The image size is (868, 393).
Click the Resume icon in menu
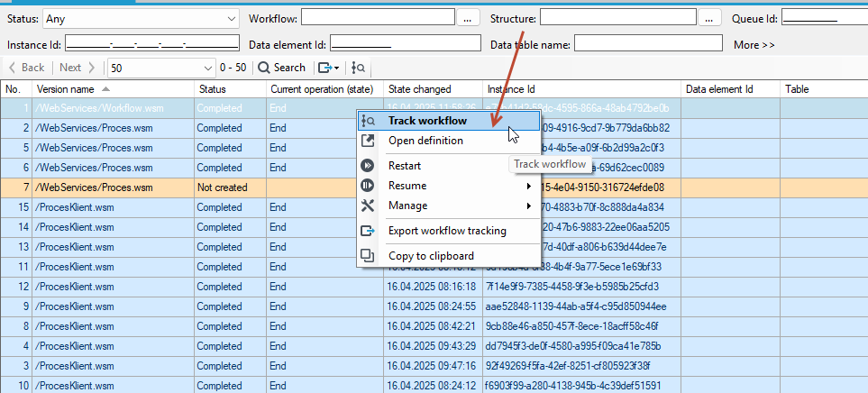pyautogui.click(x=368, y=186)
